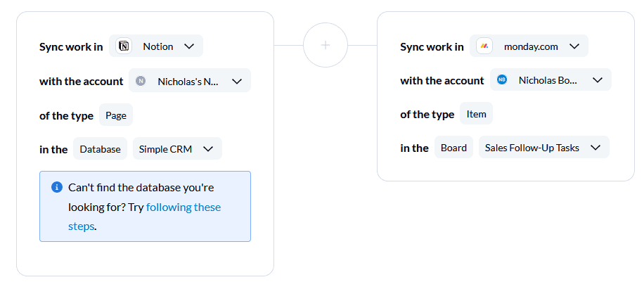Open the Notion tool dropdown
Image resolution: width=644 pixels, height=282 pixels.
click(156, 46)
